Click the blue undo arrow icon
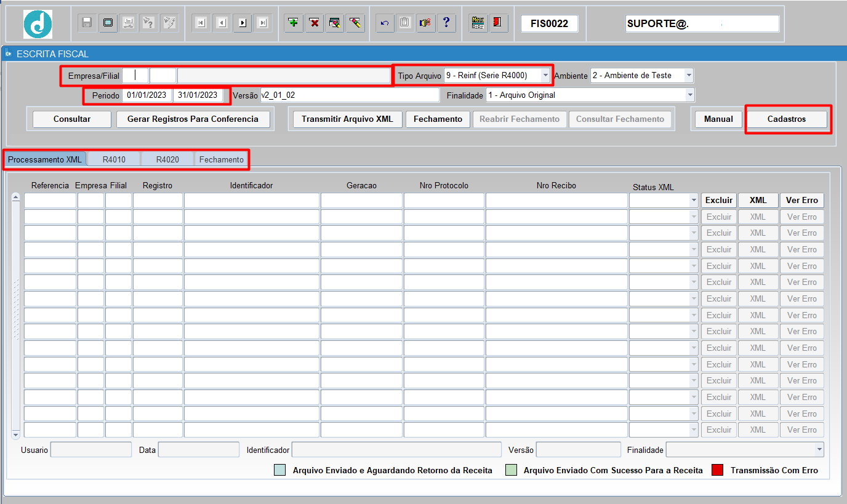Viewport: 847px width, 504px height. [x=385, y=23]
